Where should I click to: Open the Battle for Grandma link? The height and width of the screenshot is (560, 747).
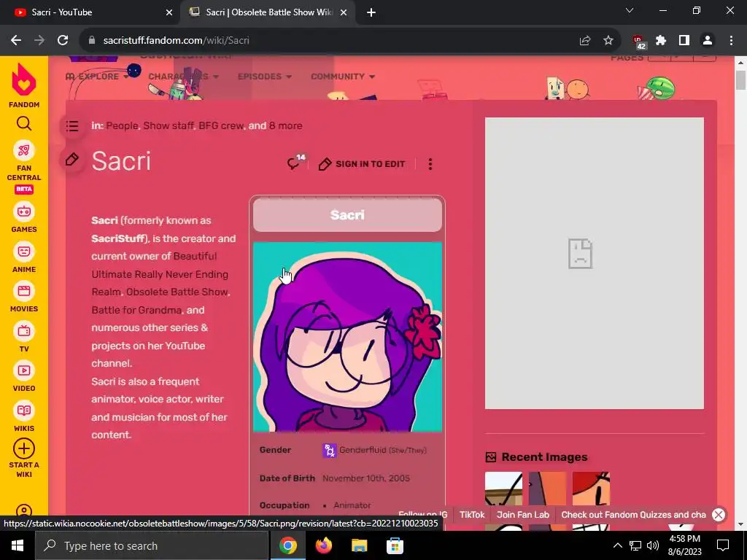click(x=136, y=310)
